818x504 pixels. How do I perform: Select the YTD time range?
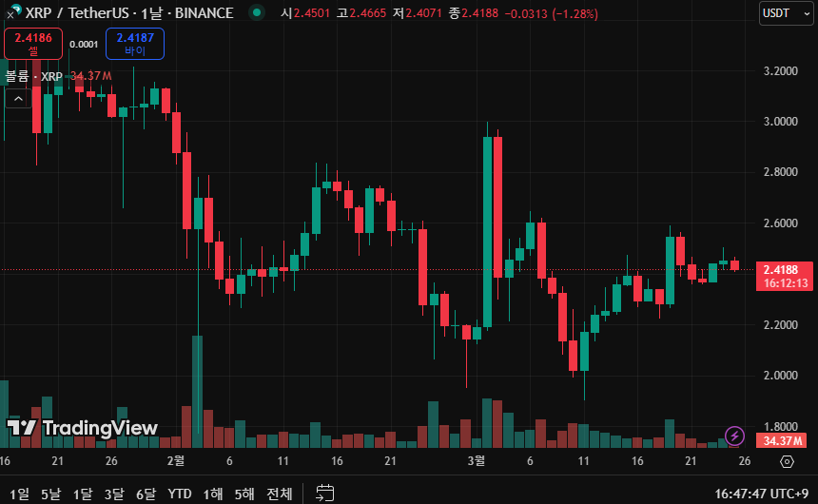[180, 494]
